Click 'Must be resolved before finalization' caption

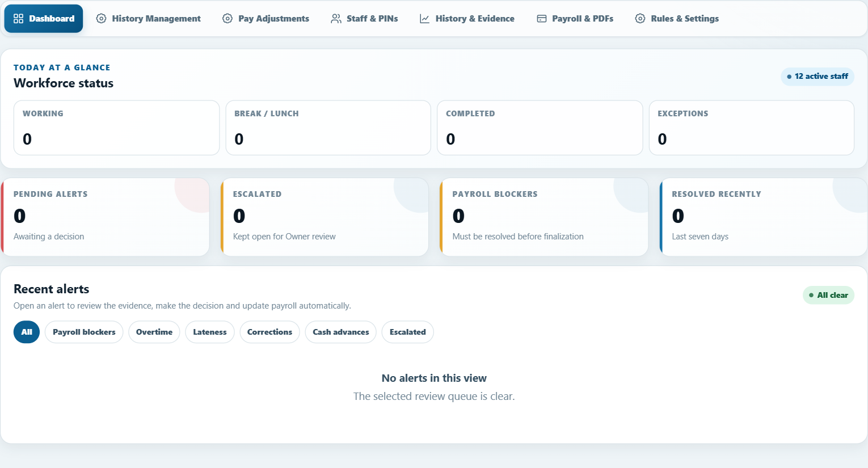pyautogui.click(x=518, y=237)
